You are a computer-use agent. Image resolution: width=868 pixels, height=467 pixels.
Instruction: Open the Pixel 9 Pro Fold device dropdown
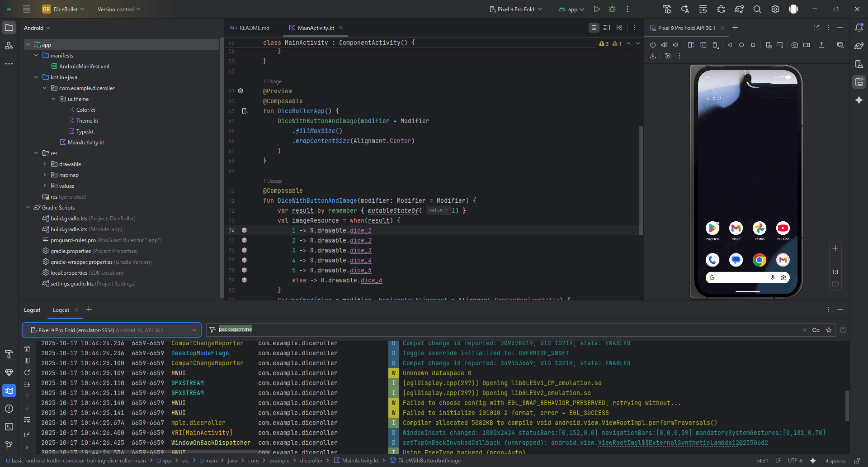coord(516,9)
